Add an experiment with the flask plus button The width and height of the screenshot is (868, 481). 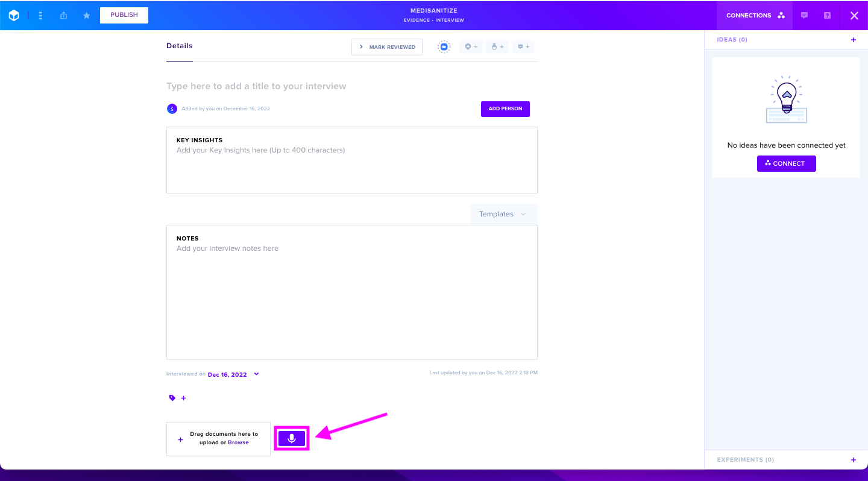497,47
